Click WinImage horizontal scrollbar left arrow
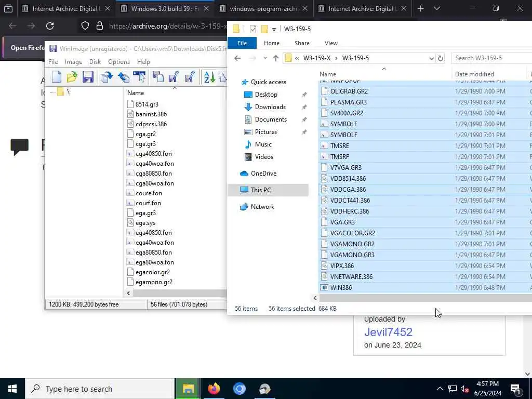 tap(128, 293)
